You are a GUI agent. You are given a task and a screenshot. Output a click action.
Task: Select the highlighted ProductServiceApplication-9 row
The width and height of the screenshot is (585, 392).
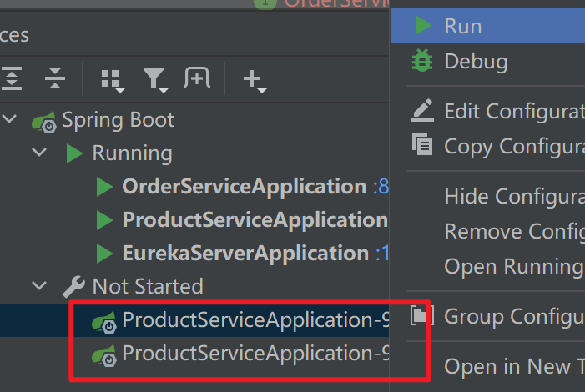[x=194, y=320]
